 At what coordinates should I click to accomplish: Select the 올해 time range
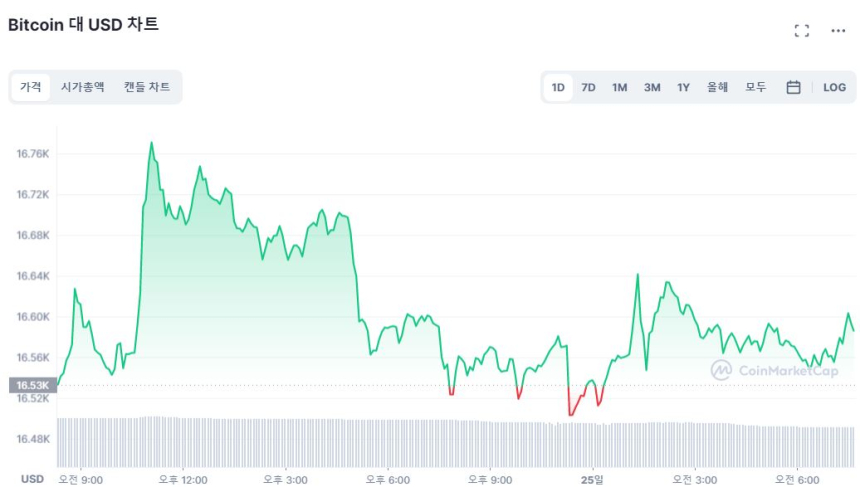click(717, 87)
